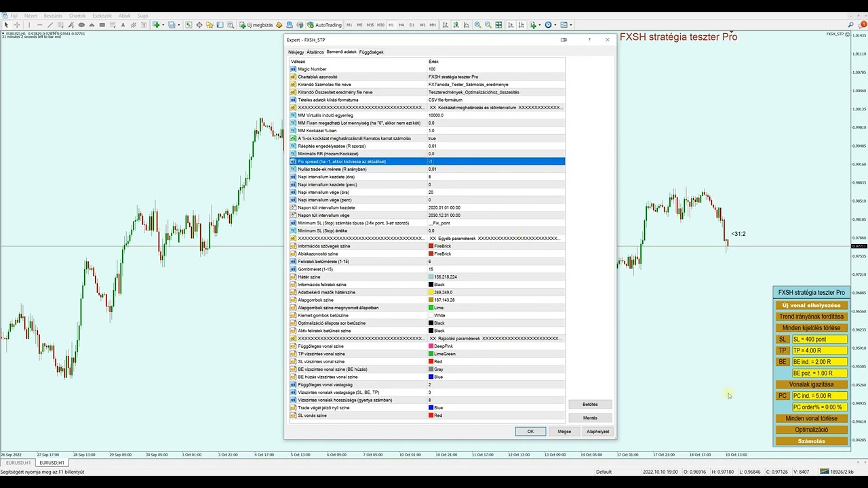Select the rectangle drawing tool
Image resolution: width=868 pixels, height=488 pixels.
pos(102,25)
